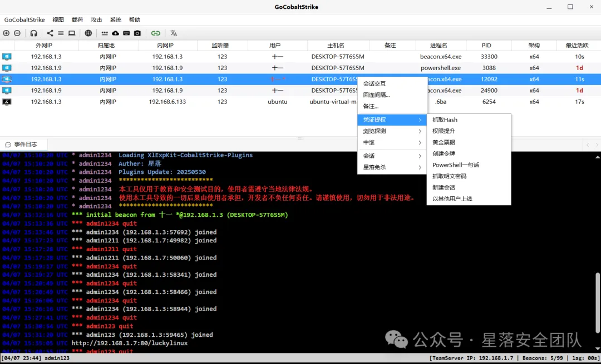Click tab scroll left arrow
The width and height of the screenshot is (601, 364).
click(588, 144)
